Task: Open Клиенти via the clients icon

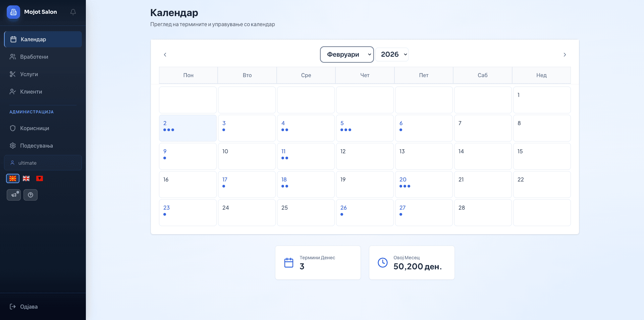Action: [13, 92]
